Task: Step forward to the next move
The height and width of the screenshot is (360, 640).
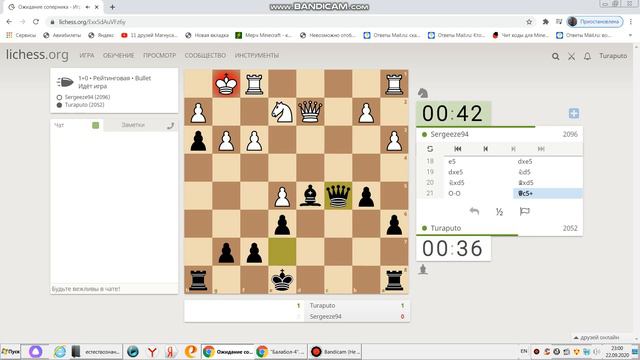Action: click(x=513, y=149)
